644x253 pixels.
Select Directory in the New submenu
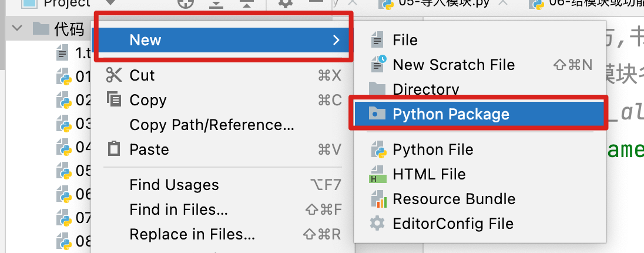[425, 89]
